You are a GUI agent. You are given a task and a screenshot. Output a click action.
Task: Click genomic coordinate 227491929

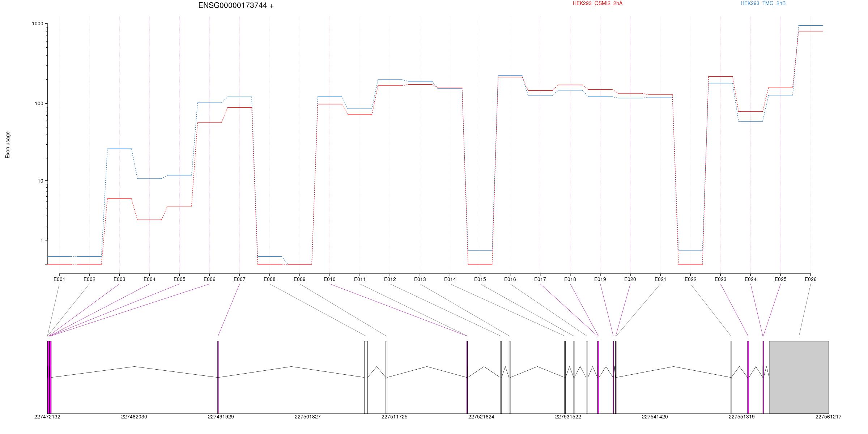coord(221,417)
